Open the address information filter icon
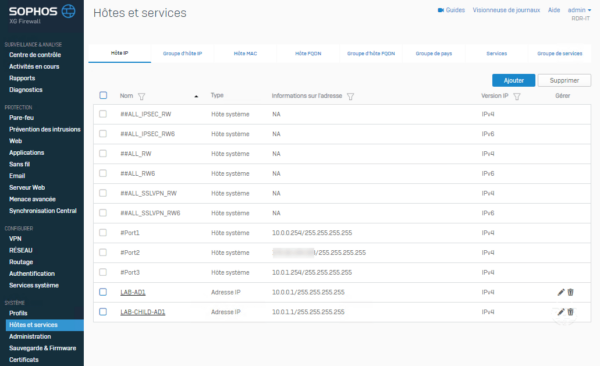 (350, 96)
